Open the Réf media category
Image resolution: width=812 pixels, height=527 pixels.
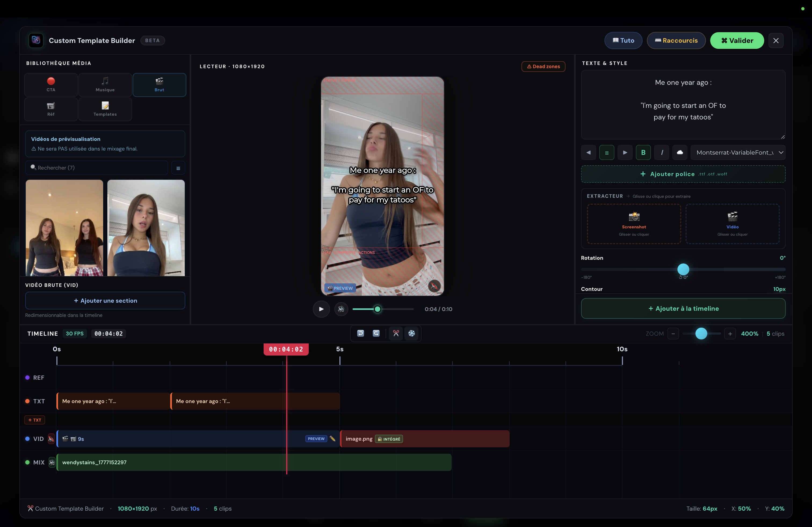tap(51, 109)
